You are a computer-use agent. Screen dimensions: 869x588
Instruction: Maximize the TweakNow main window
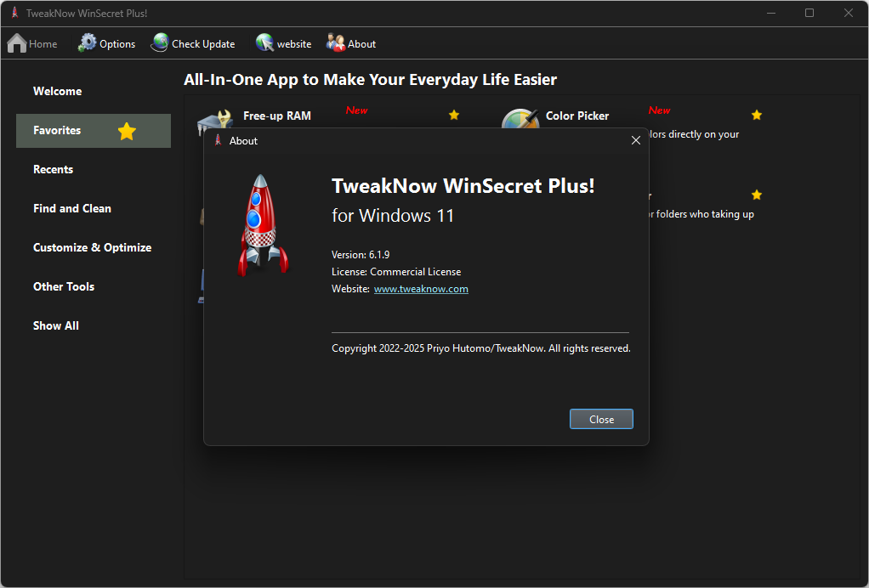[809, 13]
